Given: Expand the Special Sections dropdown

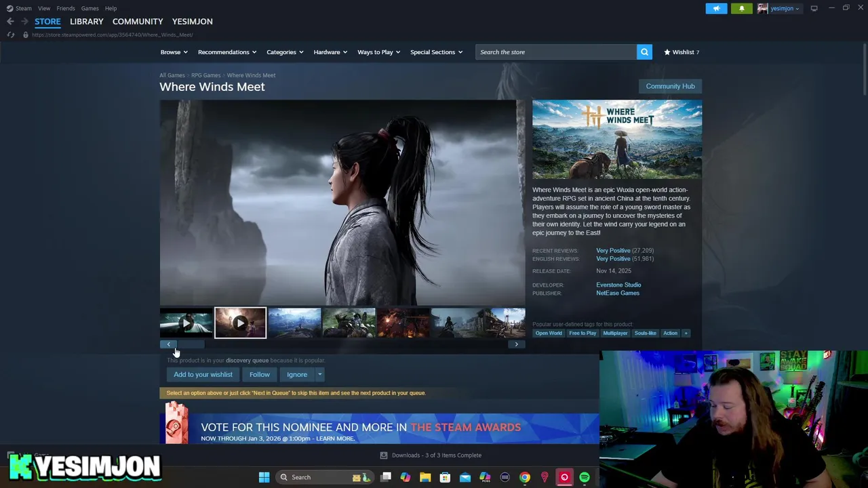Looking at the screenshot, I should 436,52.
